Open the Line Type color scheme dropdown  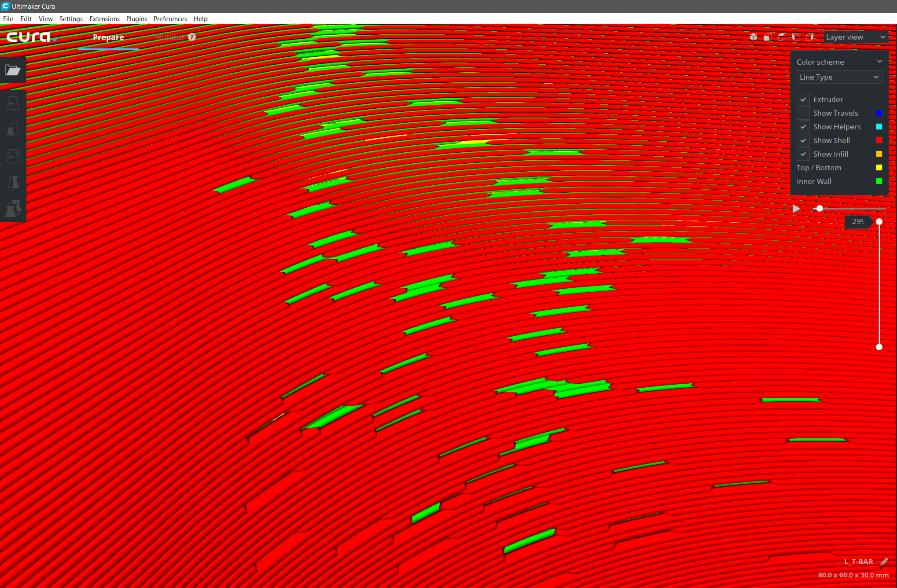pos(839,77)
